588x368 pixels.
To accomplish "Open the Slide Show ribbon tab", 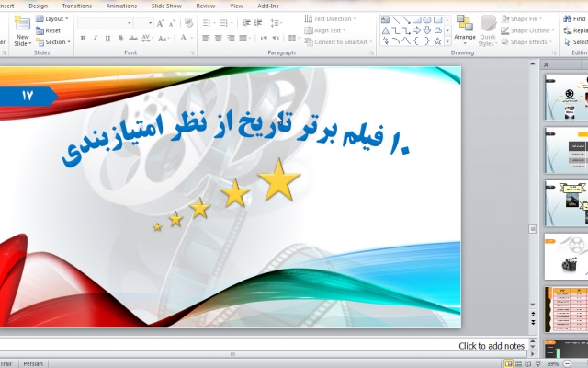I will (166, 6).
